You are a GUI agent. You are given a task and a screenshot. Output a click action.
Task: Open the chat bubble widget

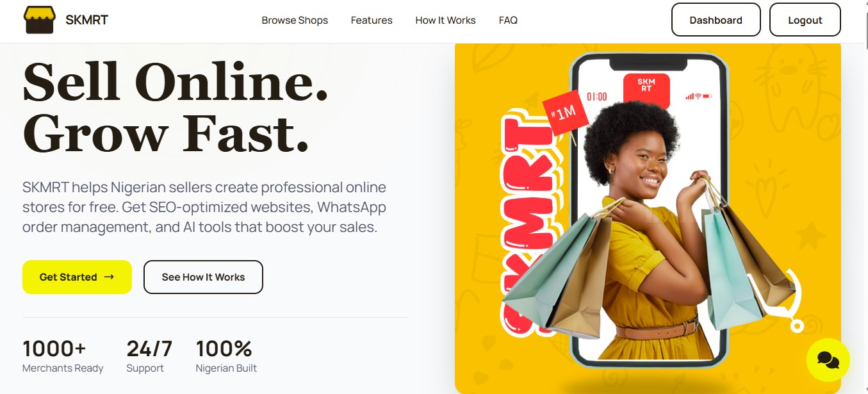tap(828, 360)
